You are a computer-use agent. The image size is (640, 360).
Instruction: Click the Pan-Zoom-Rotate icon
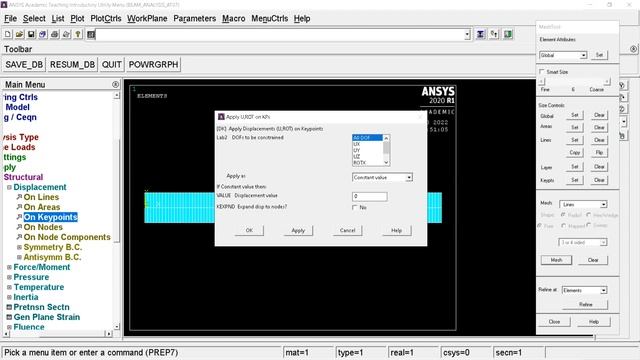pos(43,35)
